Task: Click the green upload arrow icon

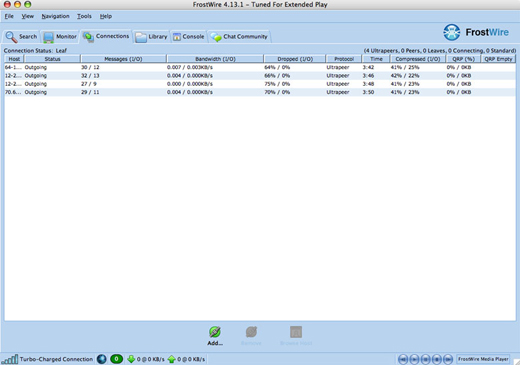Action: click(172, 359)
